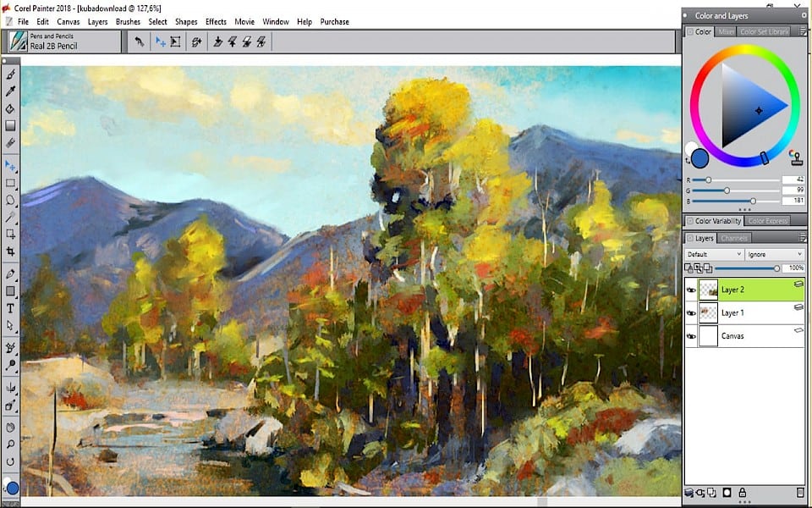The image size is (812, 508).
Task: Hide the Canvas layer
Action: [691, 335]
